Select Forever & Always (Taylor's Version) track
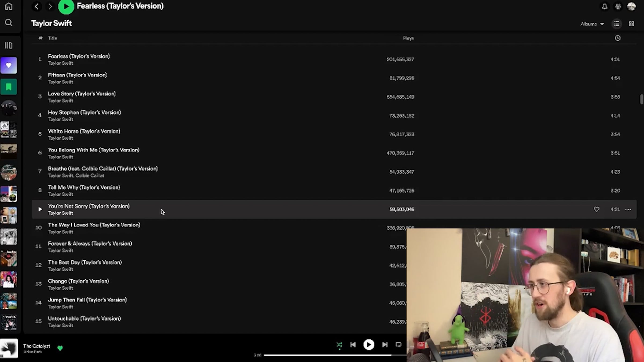644x362 pixels. [90, 244]
